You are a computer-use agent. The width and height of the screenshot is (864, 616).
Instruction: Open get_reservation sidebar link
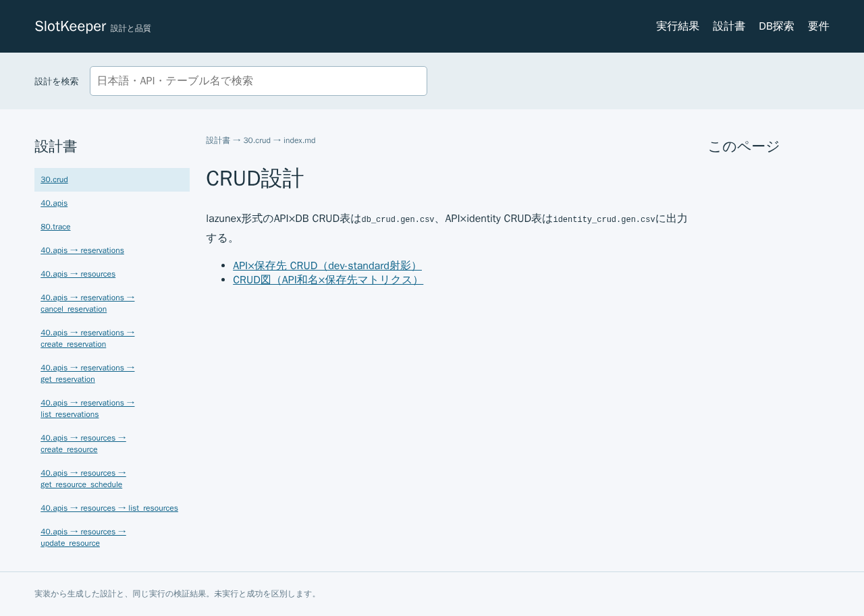112,373
